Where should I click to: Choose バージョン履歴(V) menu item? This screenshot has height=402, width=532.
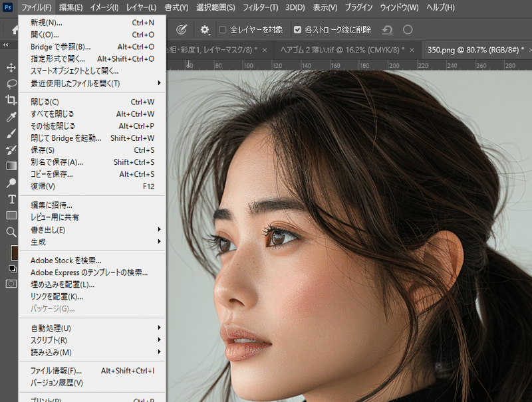coord(92,383)
